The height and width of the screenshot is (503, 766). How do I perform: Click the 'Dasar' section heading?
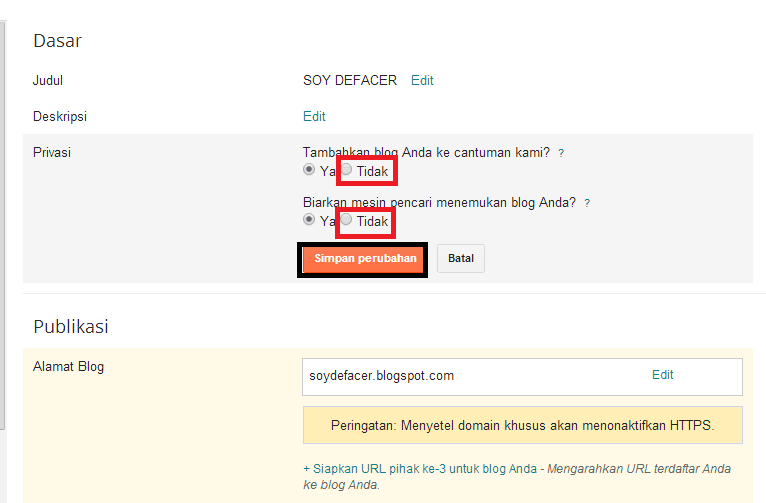[x=58, y=41]
